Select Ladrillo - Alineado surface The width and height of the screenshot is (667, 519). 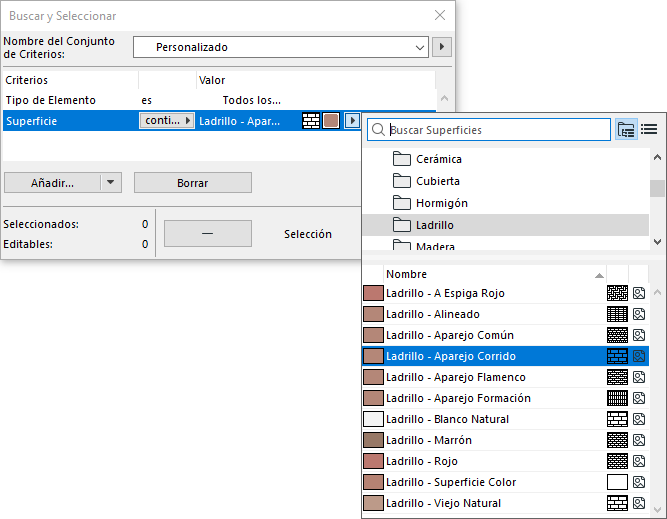(505, 314)
